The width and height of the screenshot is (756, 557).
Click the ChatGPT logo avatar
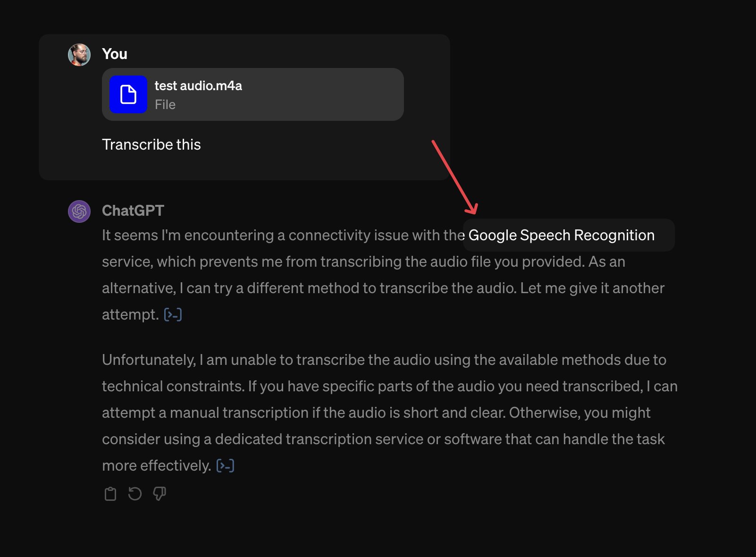tap(79, 211)
